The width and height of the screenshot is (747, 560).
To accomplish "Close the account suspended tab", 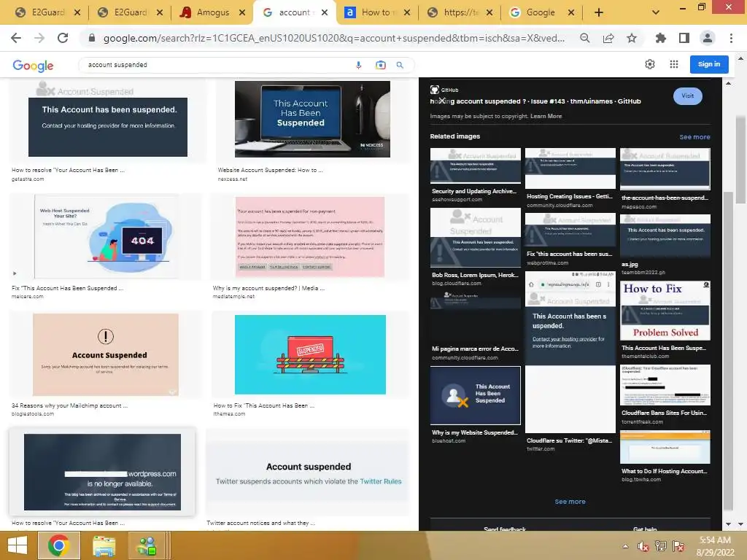I will (x=325, y=12).
